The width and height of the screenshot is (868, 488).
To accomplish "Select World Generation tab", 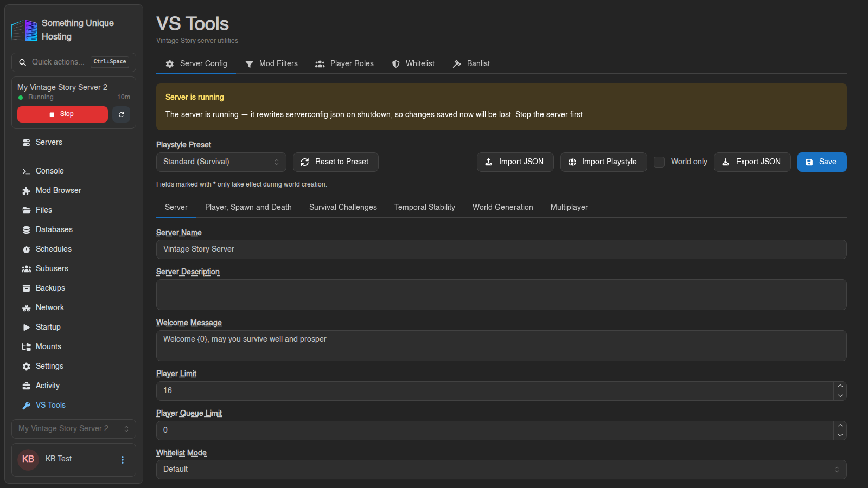I will pyautogui.click(x=503, y=207).
